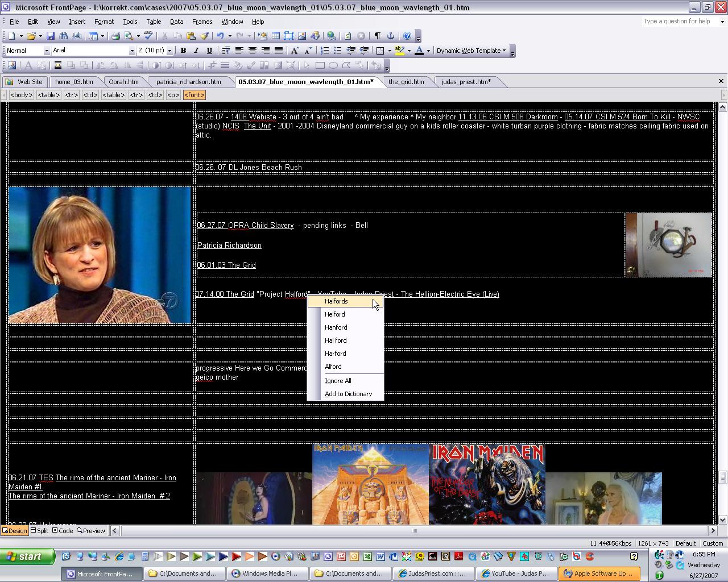Click the Numbered list icon
This screenshot has height=582, width=728.
[x=324, y=51]
